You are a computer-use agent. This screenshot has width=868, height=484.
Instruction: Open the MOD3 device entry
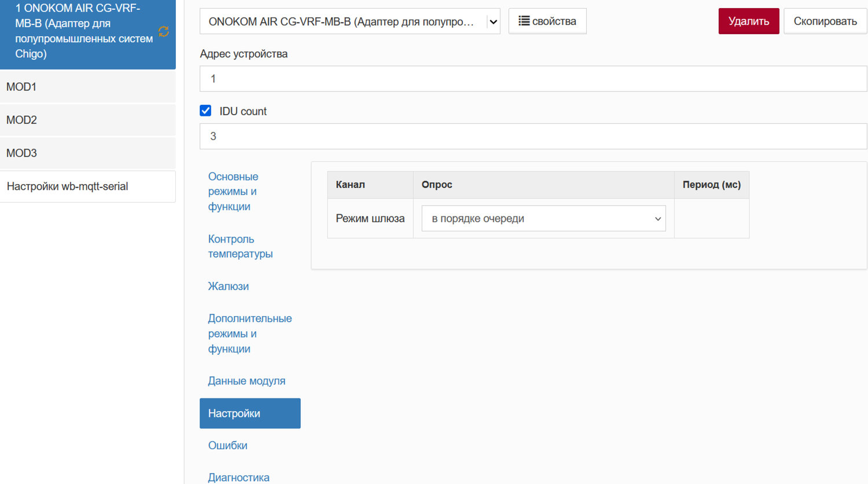pyautogui.click(x=88, y=153)
